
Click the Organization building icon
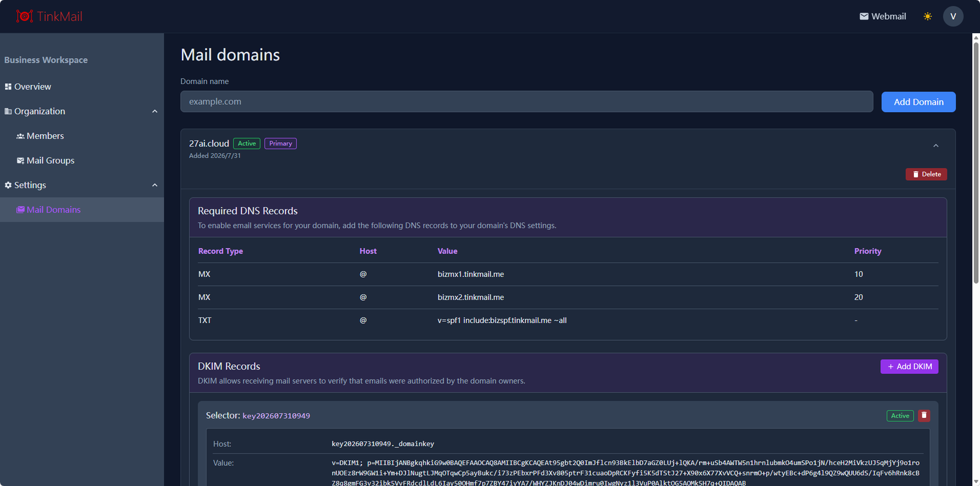tap(8, 112)
